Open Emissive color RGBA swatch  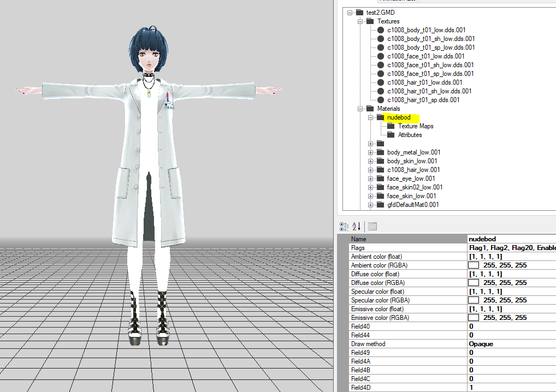tap(474, 318)
